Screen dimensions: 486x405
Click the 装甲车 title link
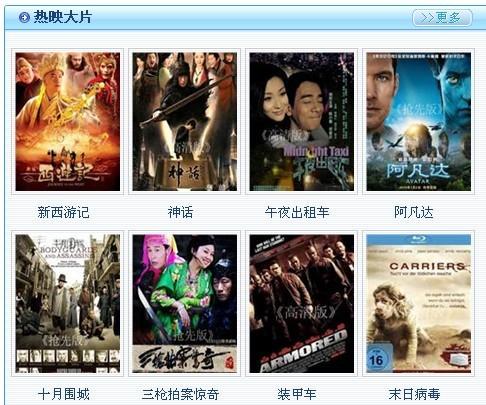click(x=297, y=394)
